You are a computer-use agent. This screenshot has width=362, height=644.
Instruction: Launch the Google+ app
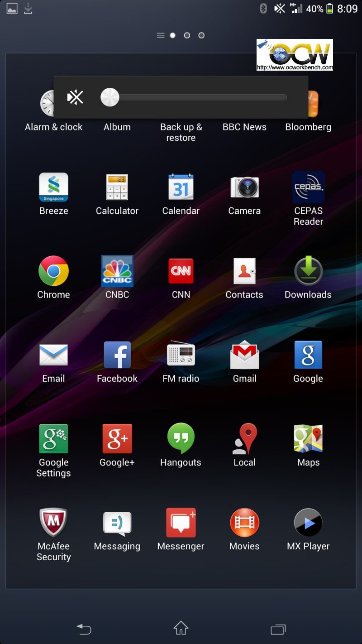click(x=117, y=439)
